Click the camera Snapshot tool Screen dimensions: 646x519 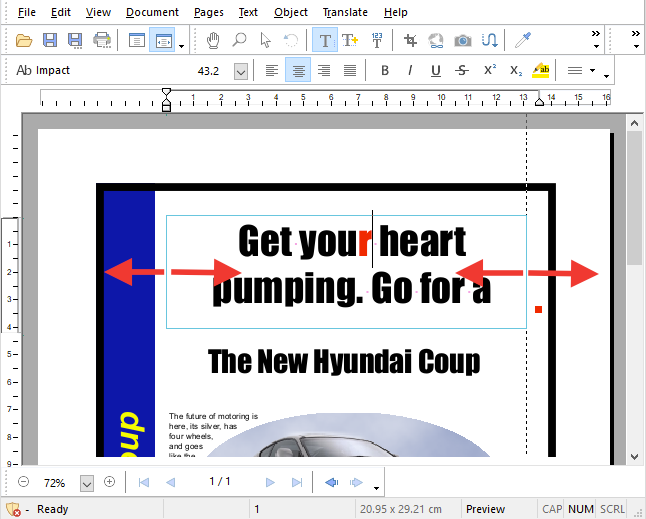463,40
